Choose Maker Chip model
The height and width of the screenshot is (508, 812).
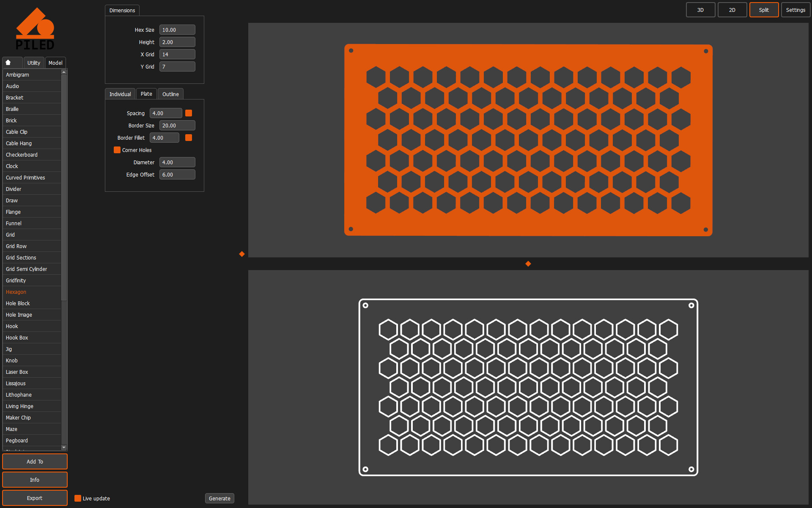(x=32, y=417)
